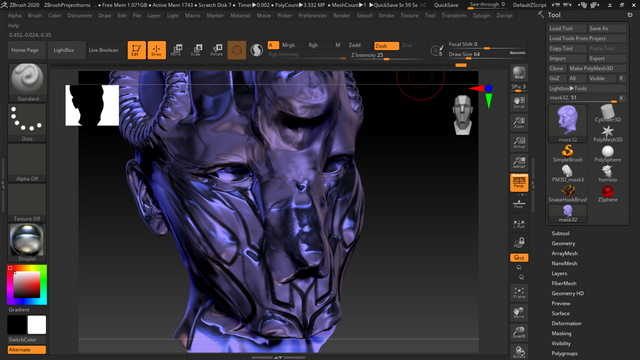Select the ZSphere tool
The height and width of the screenshot is (360, 640).
608,193
